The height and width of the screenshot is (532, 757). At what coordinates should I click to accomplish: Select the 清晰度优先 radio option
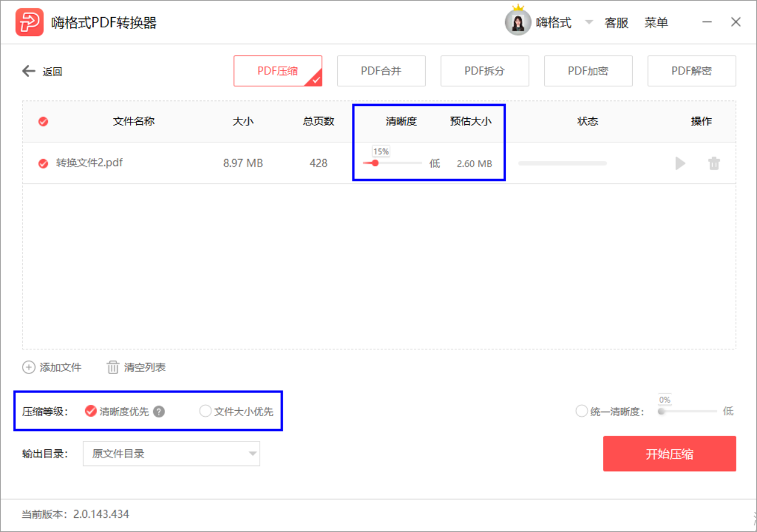point(90,411)
